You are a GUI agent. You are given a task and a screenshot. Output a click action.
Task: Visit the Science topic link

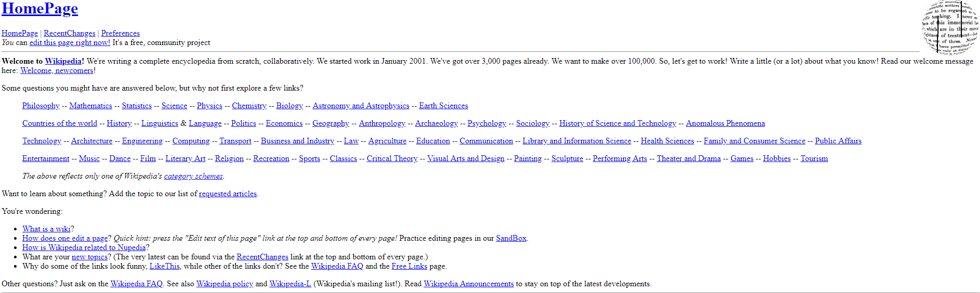(x=174, y=106)
